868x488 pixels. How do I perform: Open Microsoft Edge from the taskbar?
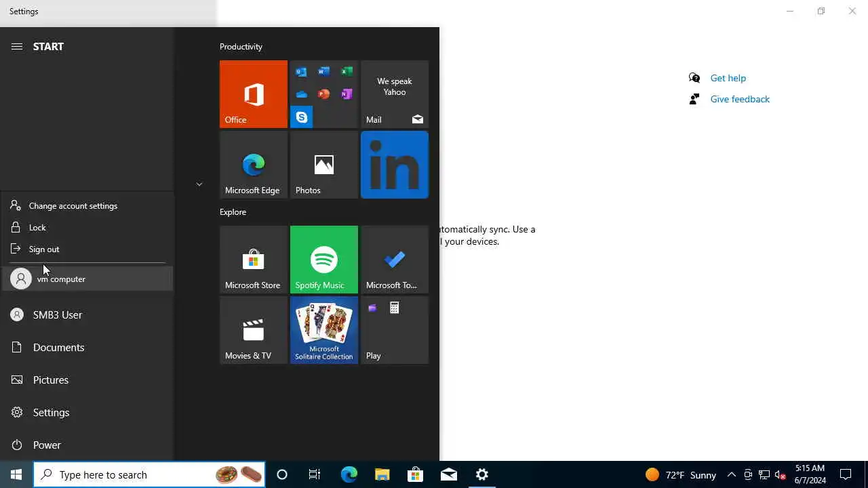click(349, 474)
